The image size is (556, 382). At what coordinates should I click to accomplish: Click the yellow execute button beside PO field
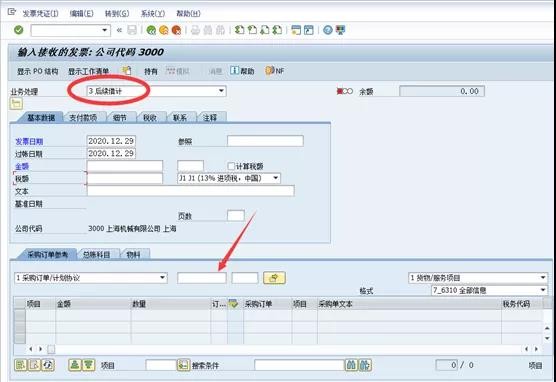coord(274,278)
